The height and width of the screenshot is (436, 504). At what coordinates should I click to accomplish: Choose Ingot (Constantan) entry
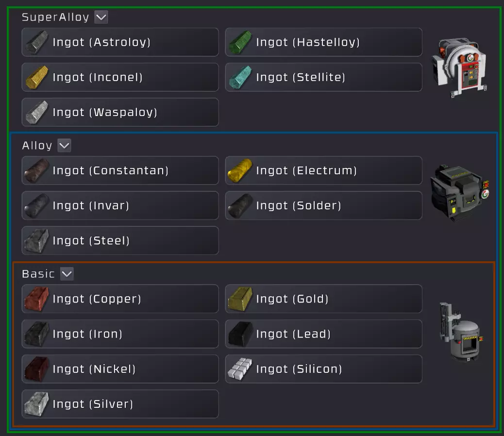tap(120, 170)
